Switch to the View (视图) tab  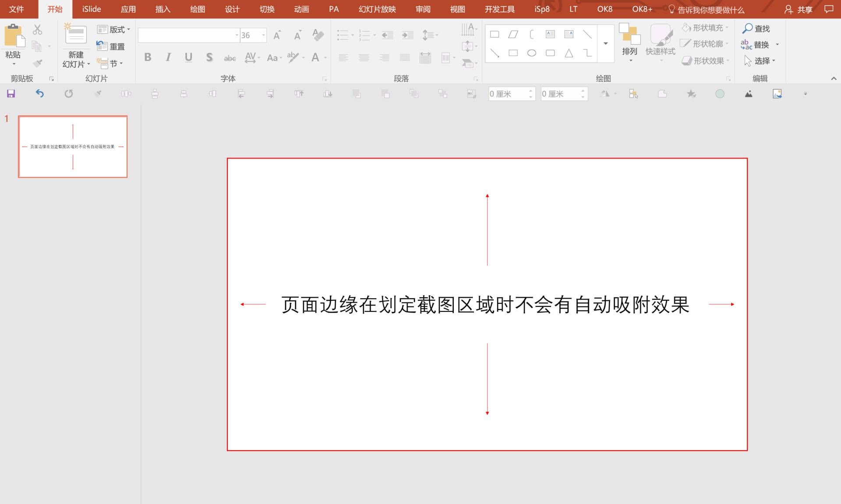(457, 9)
